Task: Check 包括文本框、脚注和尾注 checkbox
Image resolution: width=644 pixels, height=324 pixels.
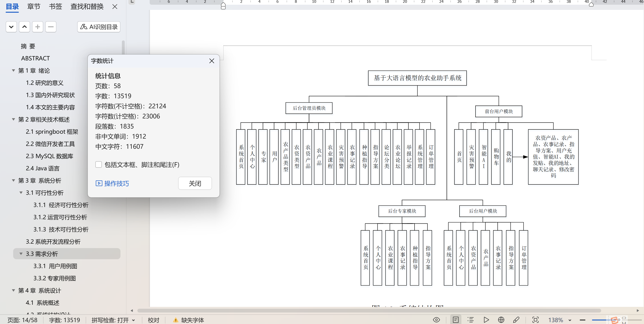Action: [99, 164]
